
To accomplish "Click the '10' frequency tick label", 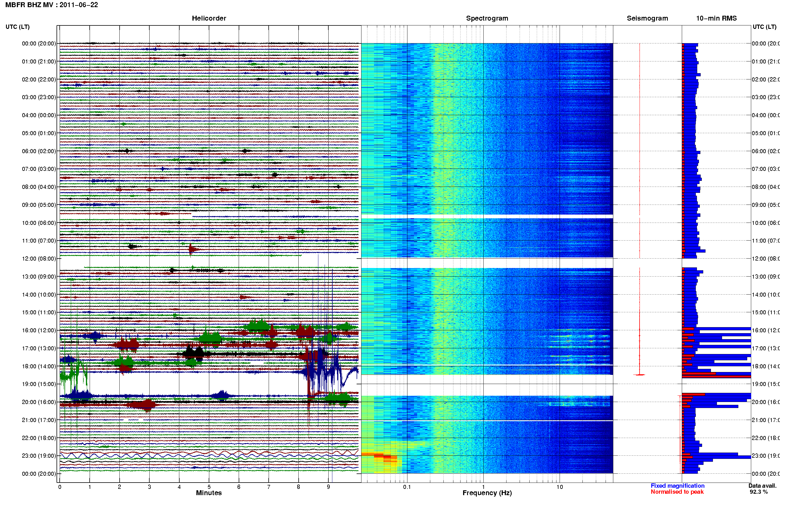I will 560,487.
